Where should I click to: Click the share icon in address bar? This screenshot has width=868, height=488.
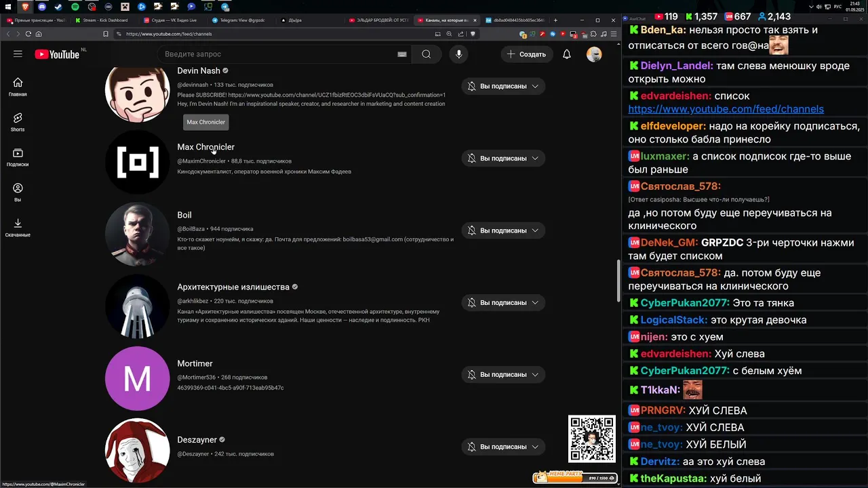point(460,34)
